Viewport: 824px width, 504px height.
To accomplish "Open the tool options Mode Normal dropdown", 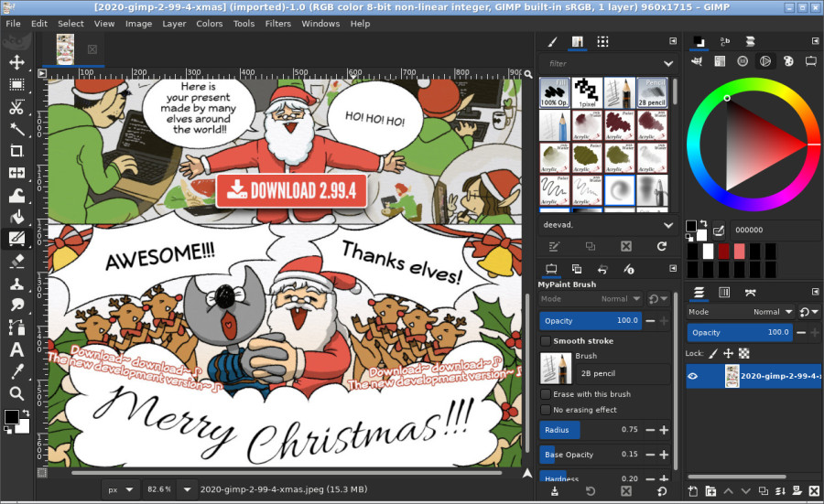I will (x=591, y=299).
